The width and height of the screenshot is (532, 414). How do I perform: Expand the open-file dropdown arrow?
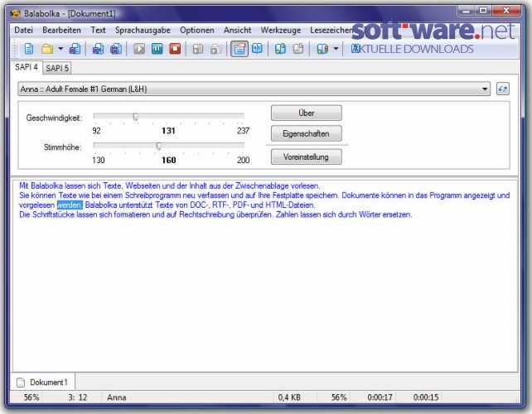point(60,49)
